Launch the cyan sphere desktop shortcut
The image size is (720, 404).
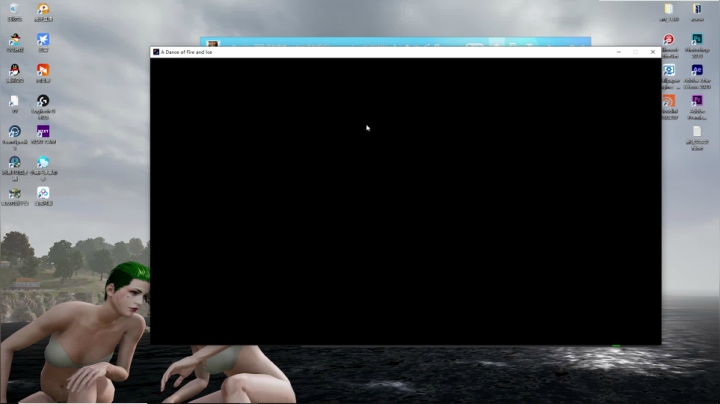pyautogui.click(x=43, y=162)
